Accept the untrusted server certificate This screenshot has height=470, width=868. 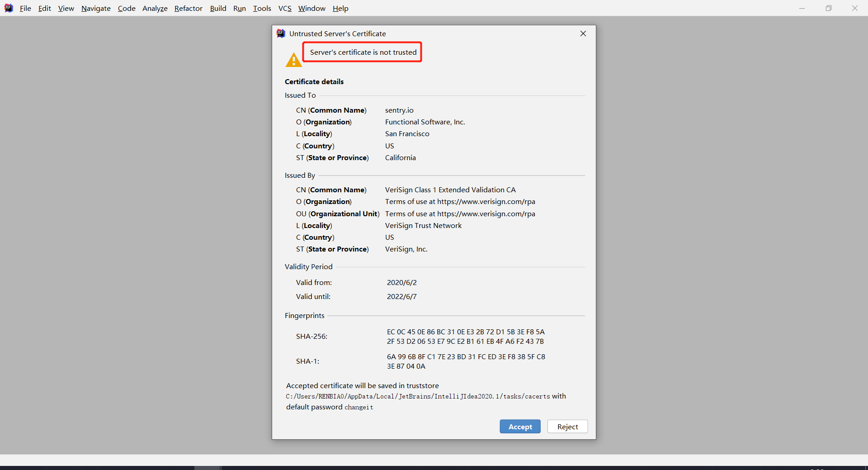tap(520, 427)
